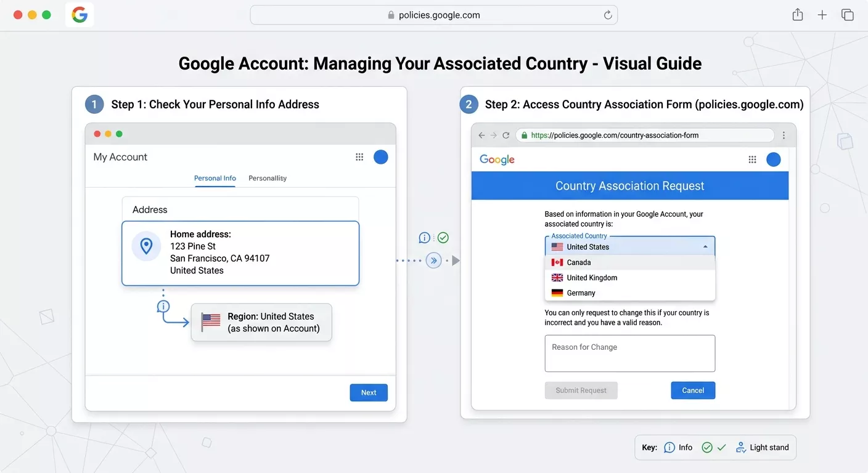This screenshot has width=868, height=473.
Task: Click the "Managing Your Associated Country" page title
Action: point(440,63)
